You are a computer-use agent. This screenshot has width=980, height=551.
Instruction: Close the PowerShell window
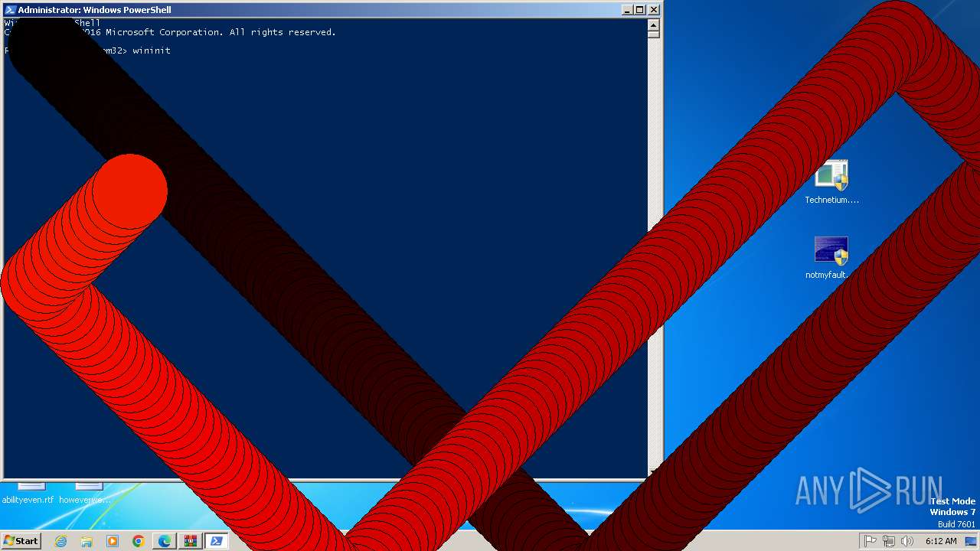653,10
